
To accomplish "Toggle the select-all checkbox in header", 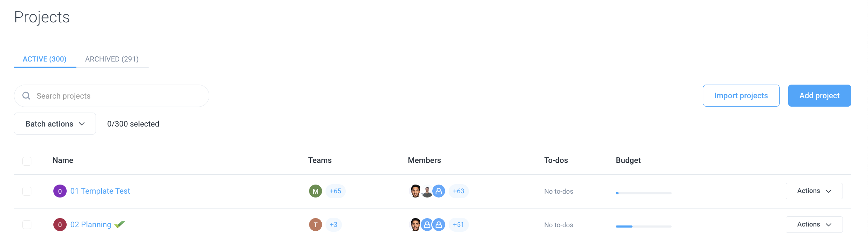I will [27, 161].
